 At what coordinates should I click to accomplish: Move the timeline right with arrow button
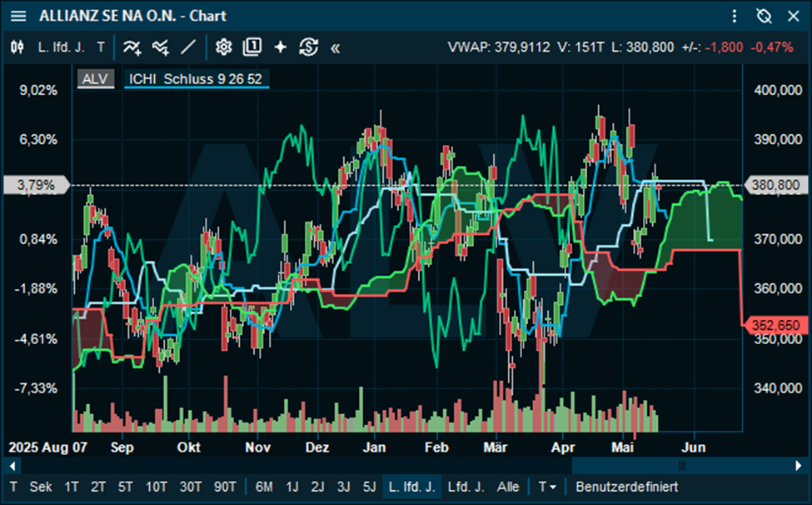click(x=799, y=466)
